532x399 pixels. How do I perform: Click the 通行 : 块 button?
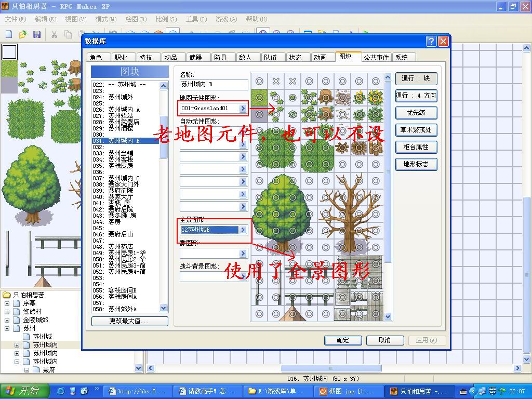point(416,78)
